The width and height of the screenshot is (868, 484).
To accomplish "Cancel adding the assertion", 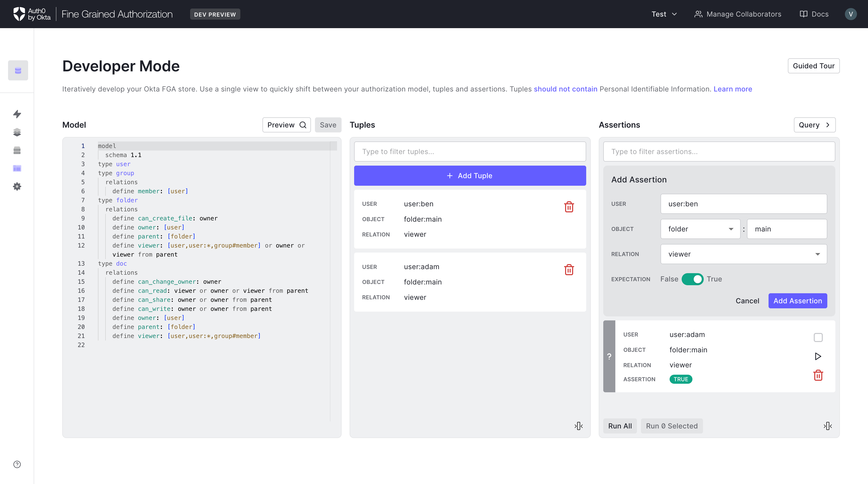I will (x=747, y=301).
